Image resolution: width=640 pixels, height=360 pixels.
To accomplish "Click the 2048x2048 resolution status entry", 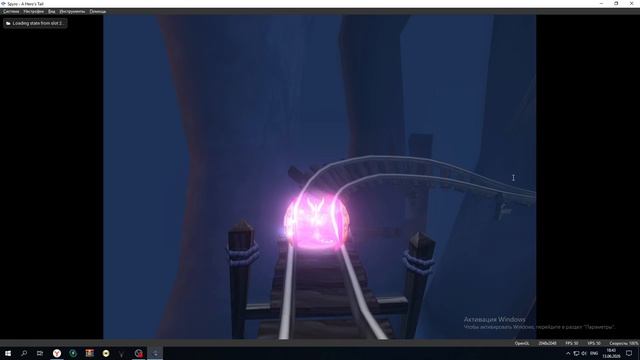I will [547, 343].
